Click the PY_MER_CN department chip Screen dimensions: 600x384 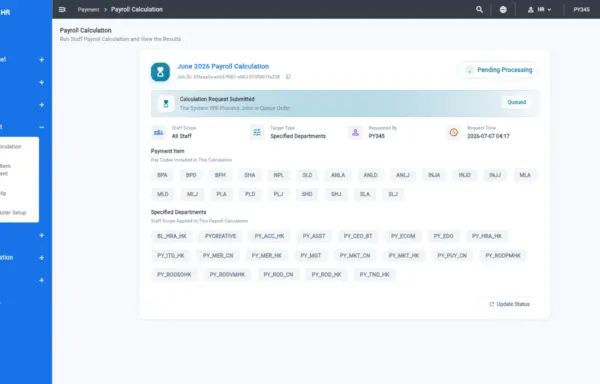coord(218,255)
